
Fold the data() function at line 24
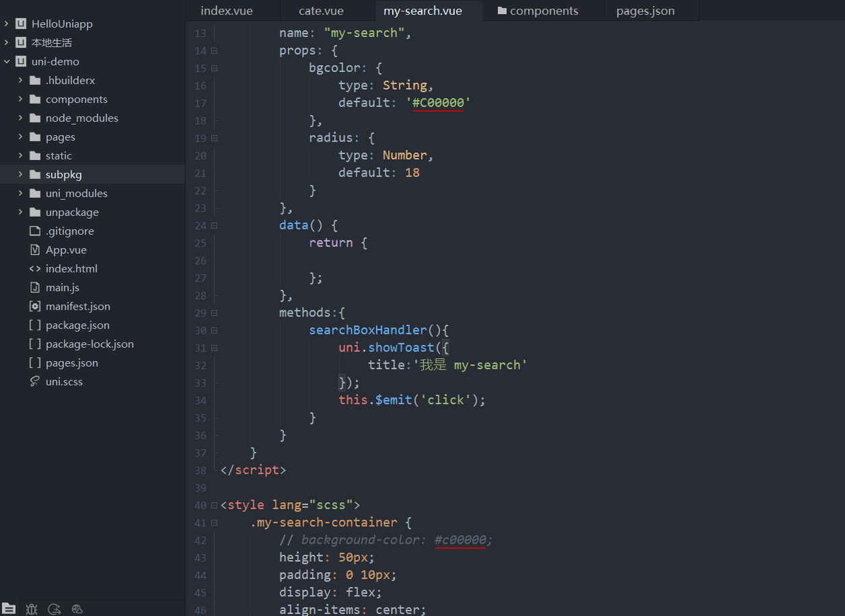point(214,225)
